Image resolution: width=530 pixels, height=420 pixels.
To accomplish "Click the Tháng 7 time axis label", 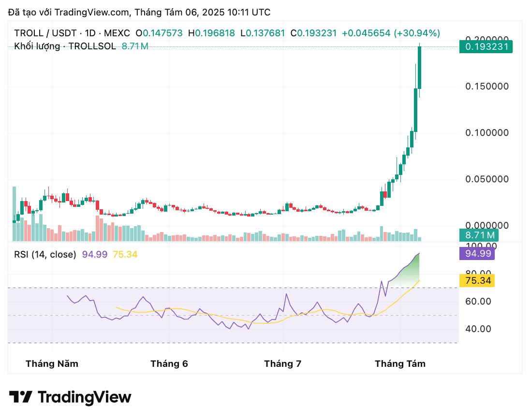I will 283,364.
